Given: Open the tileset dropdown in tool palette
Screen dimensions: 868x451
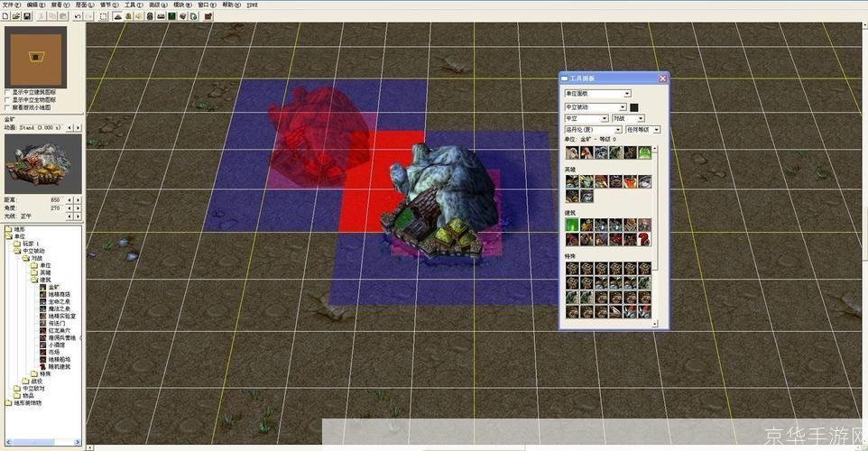Looking at the screenshot, I should 593,130.
